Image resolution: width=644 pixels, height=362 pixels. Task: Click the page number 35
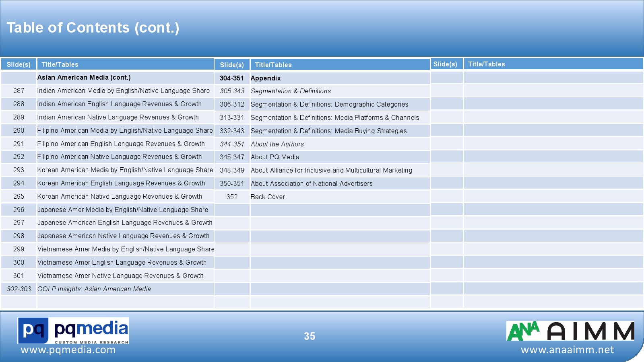pyautogui.click(x=310, y=336)
